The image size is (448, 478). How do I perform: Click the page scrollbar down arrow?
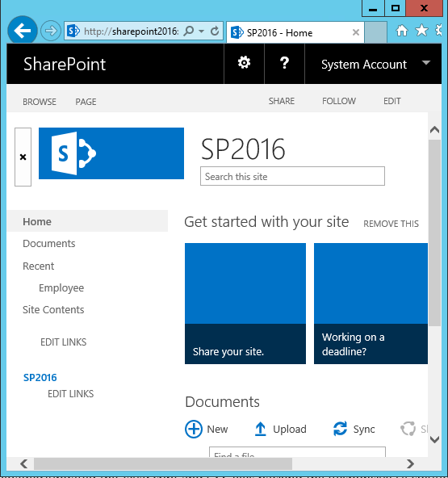pos(434,439)
